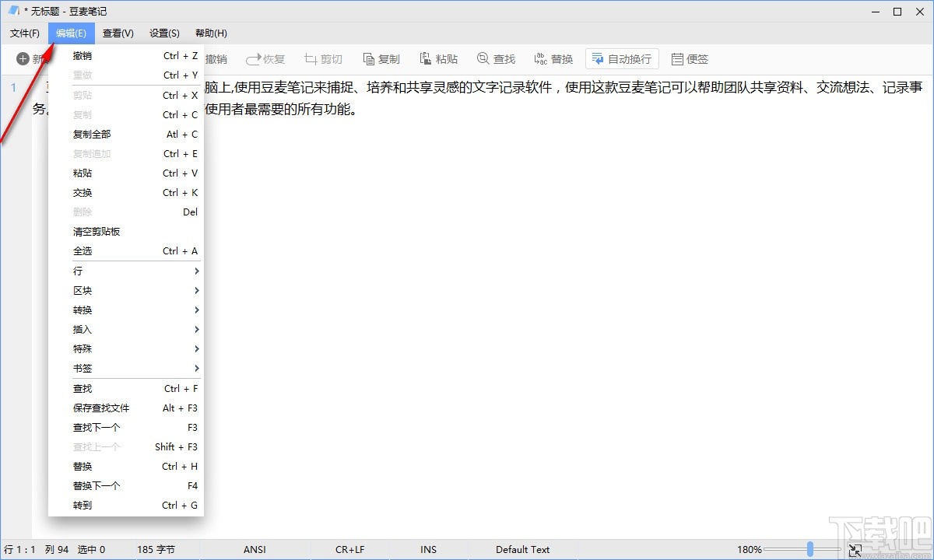Viewport: 934px width, 560px height.
Task: Click the 豆麦笔记 app icon in title bar
Action: point(13,12)
